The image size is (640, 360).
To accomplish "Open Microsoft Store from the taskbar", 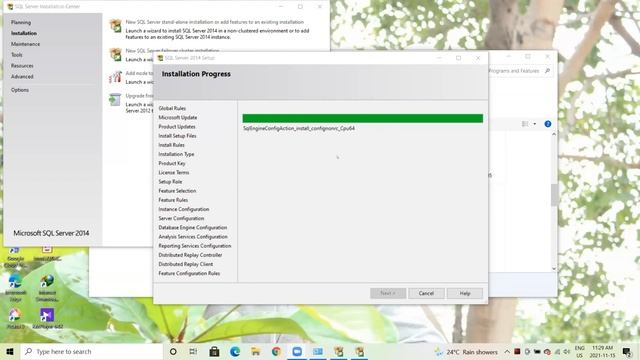I will pyautogui.click(x=214, y=351).
